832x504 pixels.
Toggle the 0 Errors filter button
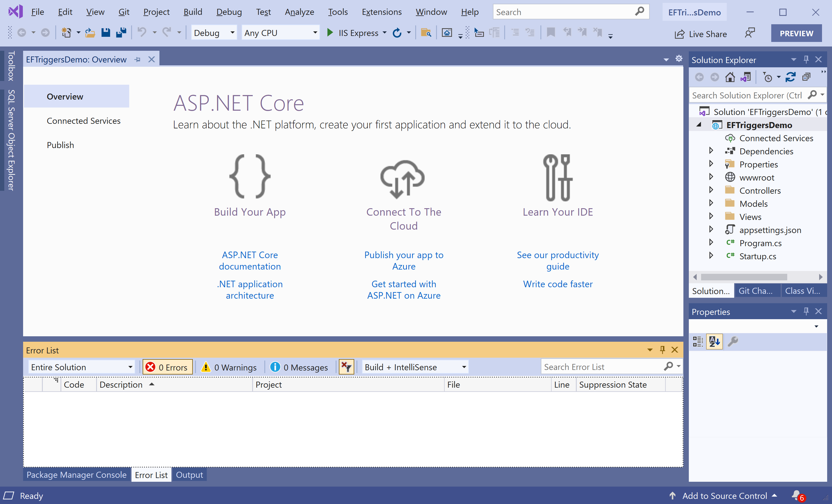tap(167, 367)
